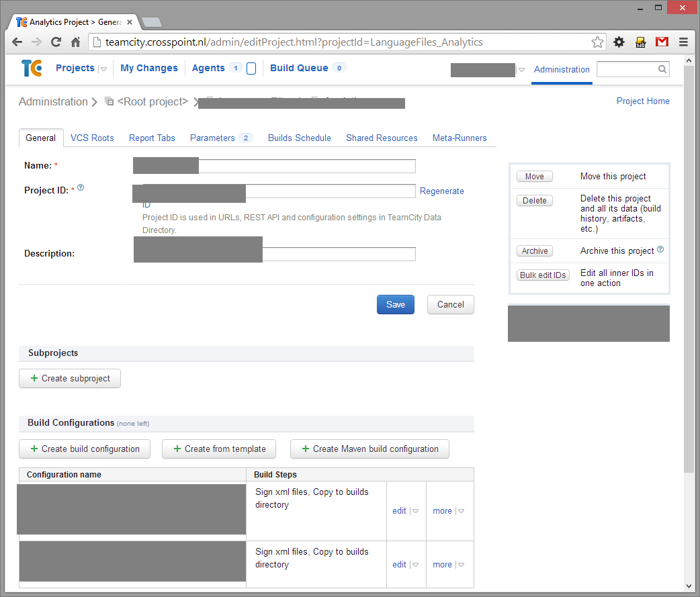The width and height of the screenshot is (700, 597).
Task: Open Project ID help question-mark icon
Action: (81, 187)
